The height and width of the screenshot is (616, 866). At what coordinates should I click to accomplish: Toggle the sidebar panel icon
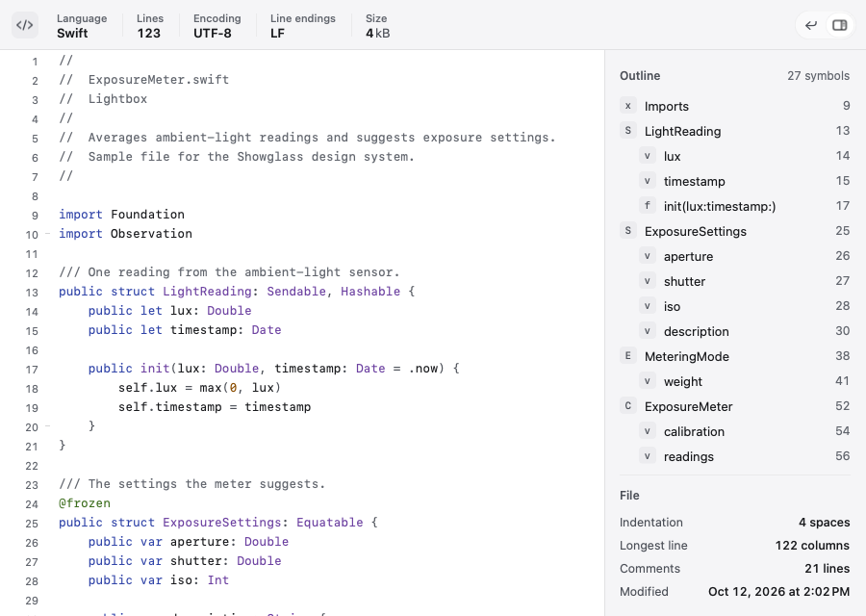coord(839,25)
